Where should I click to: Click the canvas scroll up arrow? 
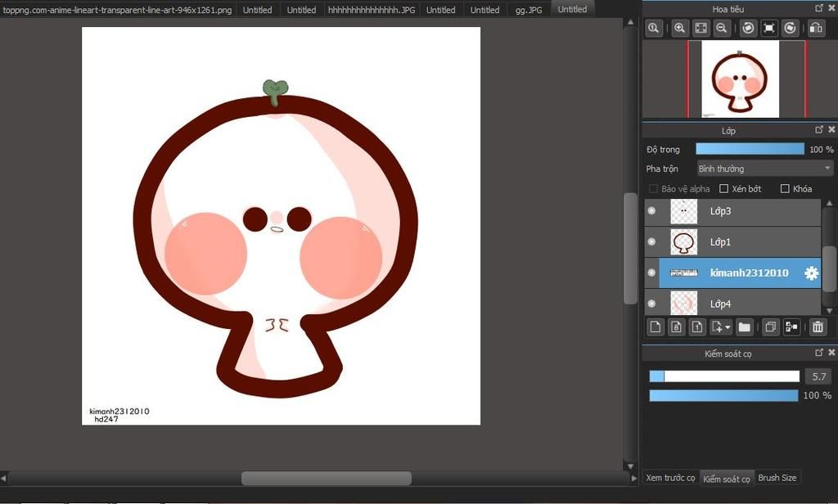[630, 22]
